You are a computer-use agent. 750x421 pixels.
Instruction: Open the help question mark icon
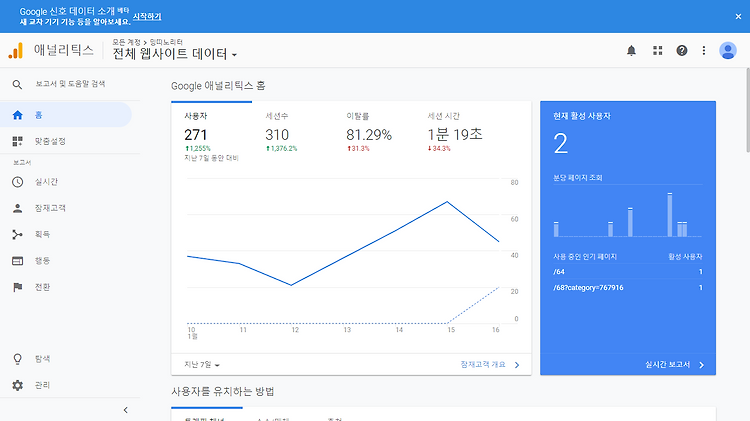(682, 50)
